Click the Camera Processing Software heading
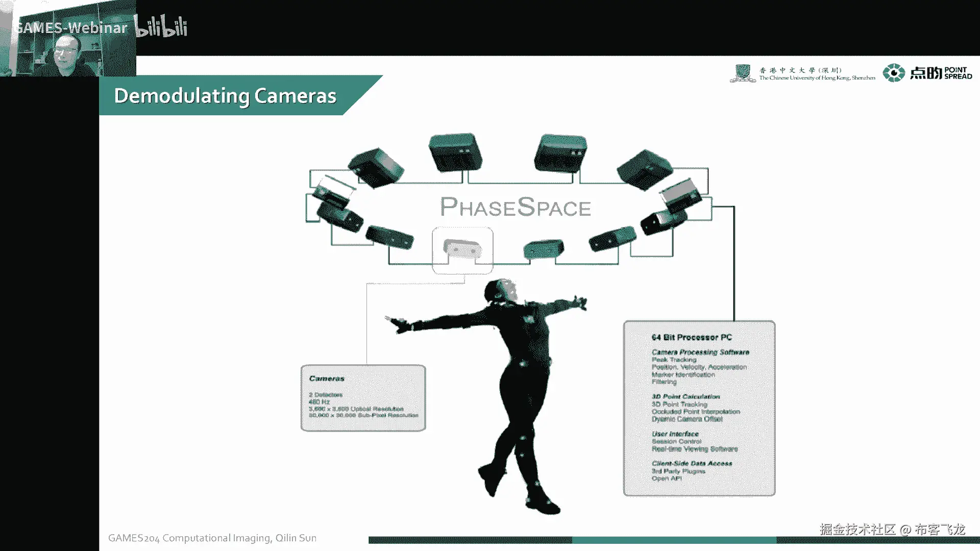Image resolution: width=980 pixels, height=551 pixels. [700, 352]
